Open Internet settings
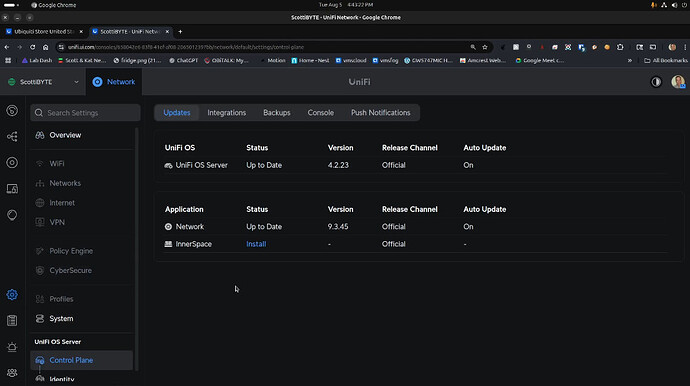 (x=62, y=203)
